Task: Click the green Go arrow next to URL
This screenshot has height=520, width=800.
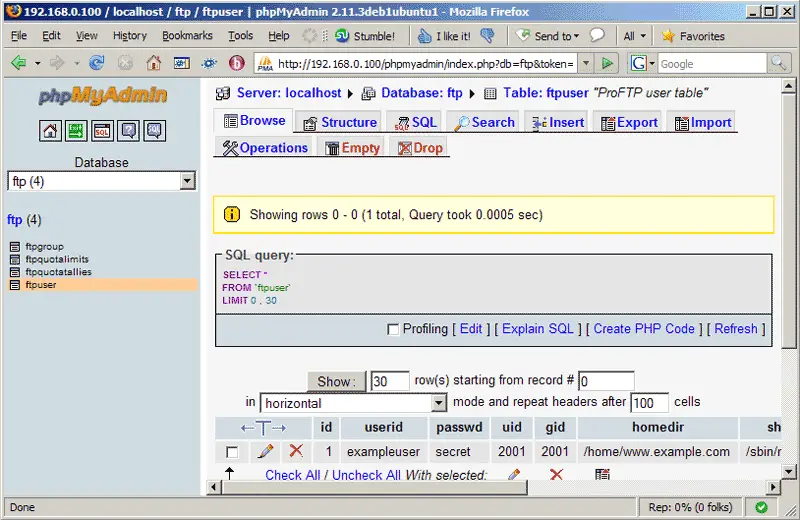Action: tap(607, 64)
